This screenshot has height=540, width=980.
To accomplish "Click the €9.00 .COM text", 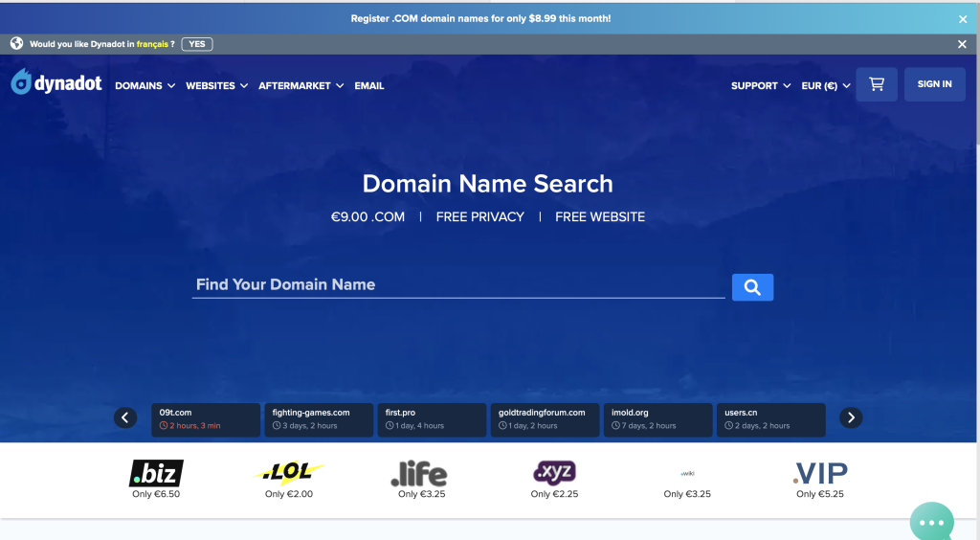I will point(367,217).
